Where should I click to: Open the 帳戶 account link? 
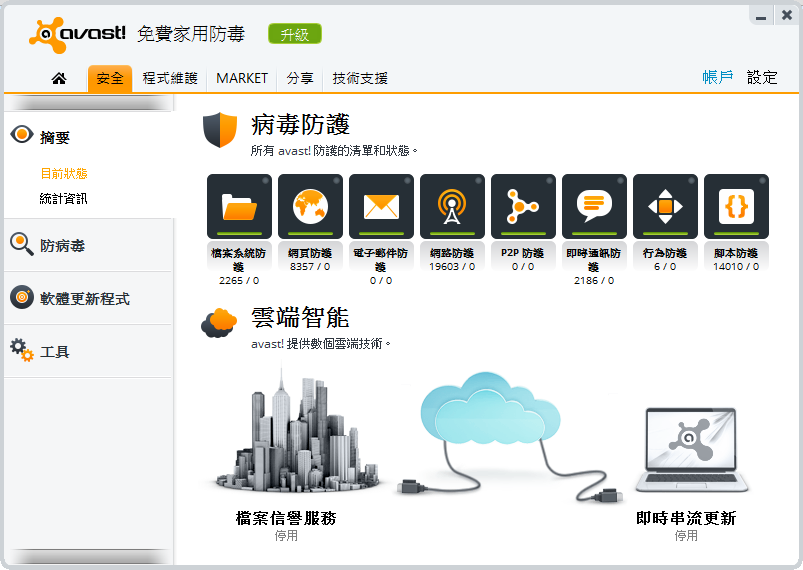717,77
